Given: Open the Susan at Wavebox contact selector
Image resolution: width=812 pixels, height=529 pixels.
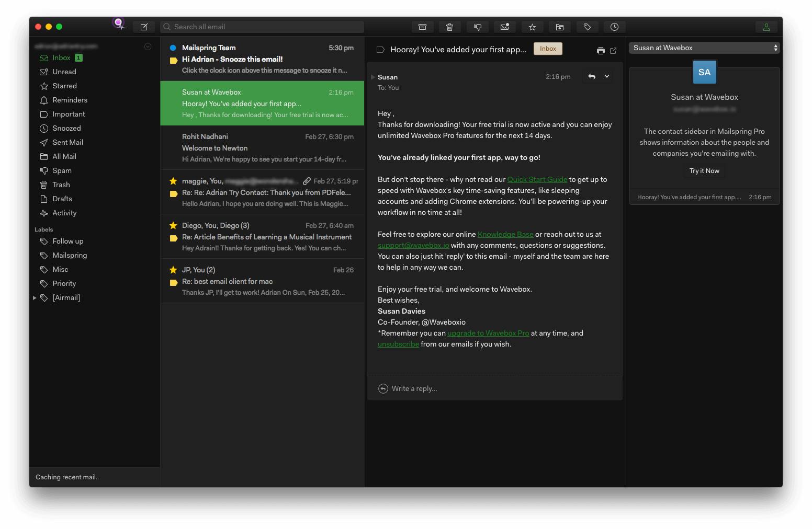Looking at the screenshot, I should tap(704, 48).
